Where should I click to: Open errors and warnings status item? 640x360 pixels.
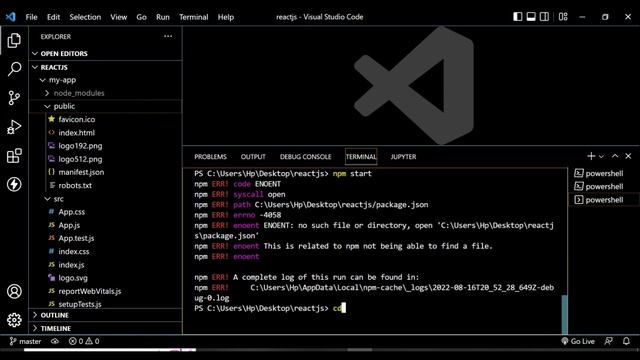tap(84, 341)
